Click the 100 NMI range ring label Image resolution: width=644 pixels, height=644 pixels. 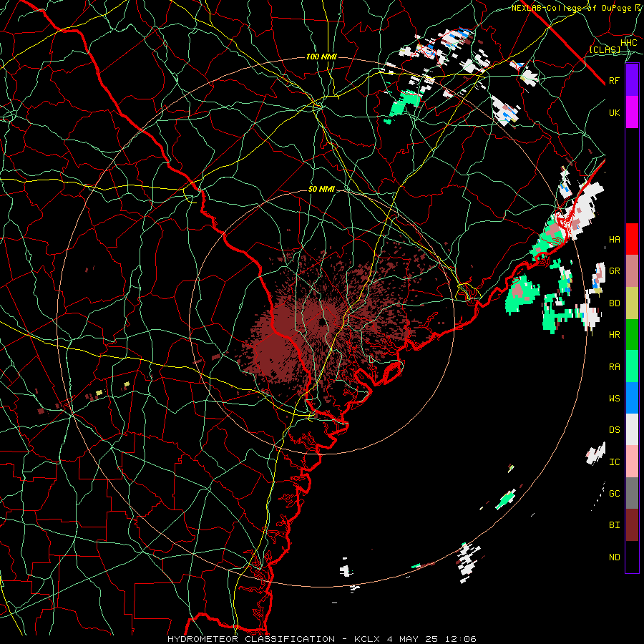321,57
